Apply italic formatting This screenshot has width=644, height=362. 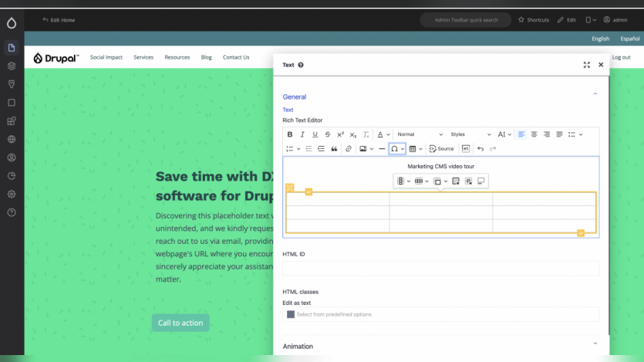click(302, 134)
